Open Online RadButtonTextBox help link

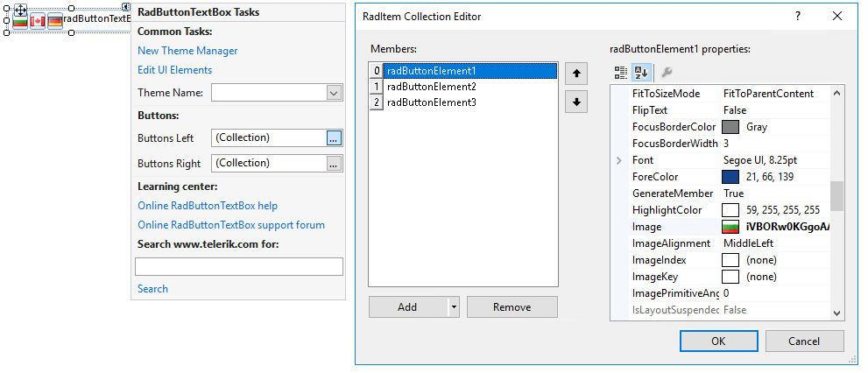208,206
